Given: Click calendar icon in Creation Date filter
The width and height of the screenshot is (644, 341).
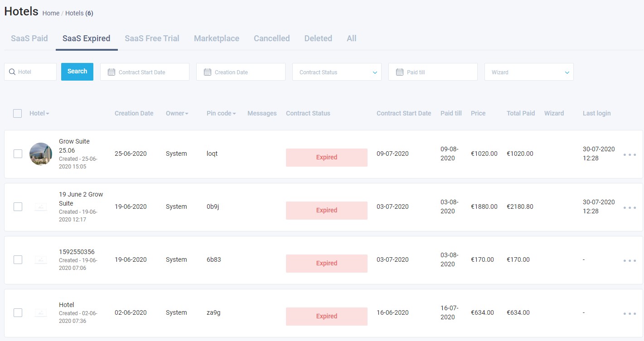Looking at the screenshot, I should tap(208, 72).
